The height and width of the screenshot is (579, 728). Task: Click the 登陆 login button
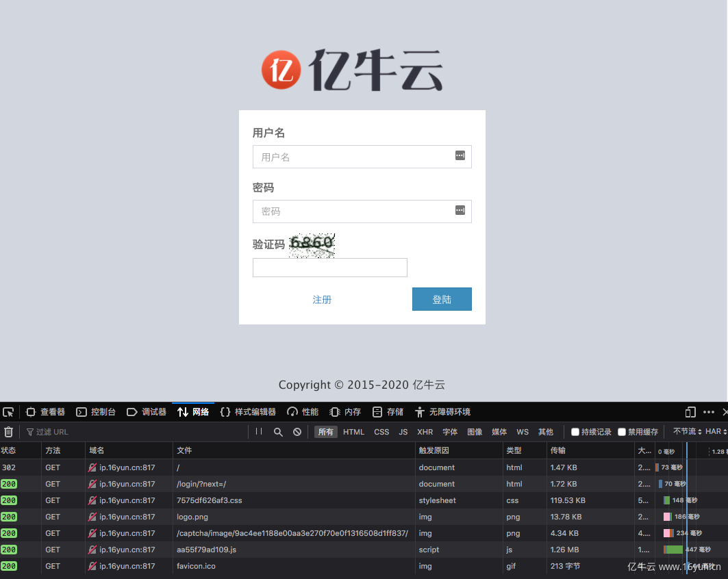pos(442,299)
